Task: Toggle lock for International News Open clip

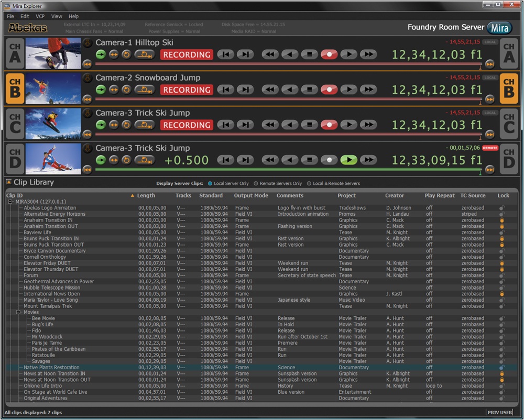Action: 501,294
